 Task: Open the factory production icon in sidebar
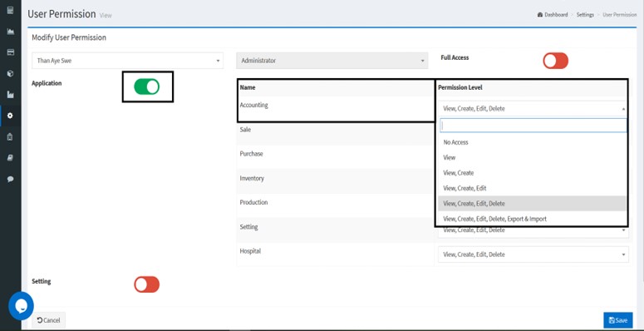click(x=11, y=95)
